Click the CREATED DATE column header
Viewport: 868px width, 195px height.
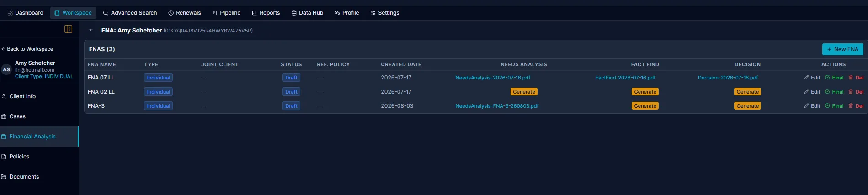[401, 64]
